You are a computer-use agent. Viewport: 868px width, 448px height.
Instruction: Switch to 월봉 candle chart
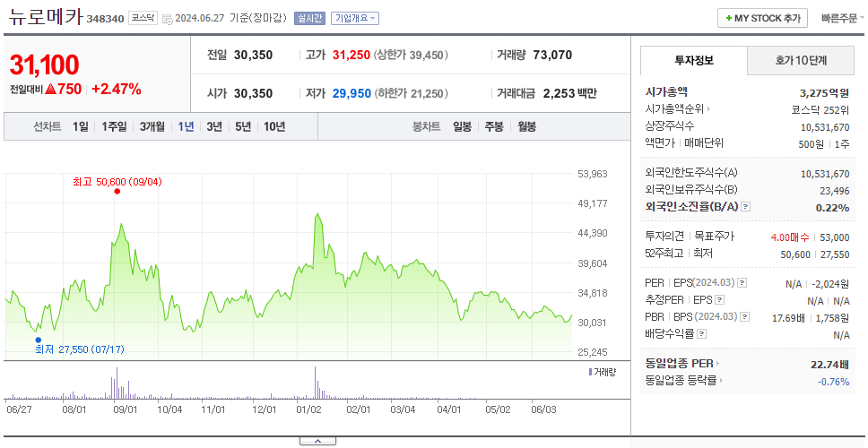pyautogui.click(x=527, y=126)
